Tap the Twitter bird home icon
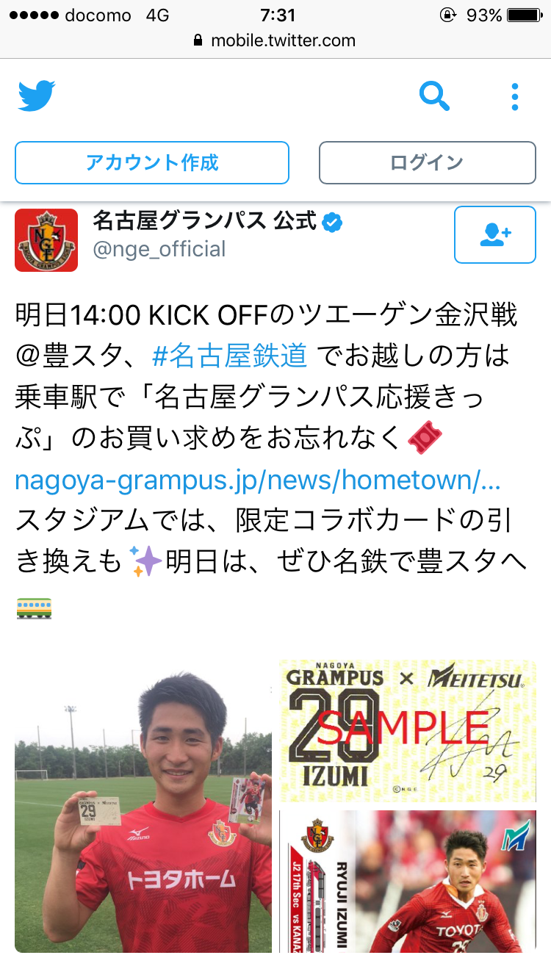Screen dimensions: 551x980 tap(37, 96)
